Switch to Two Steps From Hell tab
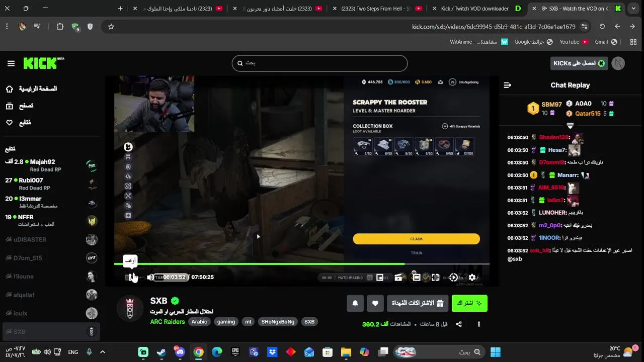This screenshot has width=644, height=362. click(x=377, y=9)
